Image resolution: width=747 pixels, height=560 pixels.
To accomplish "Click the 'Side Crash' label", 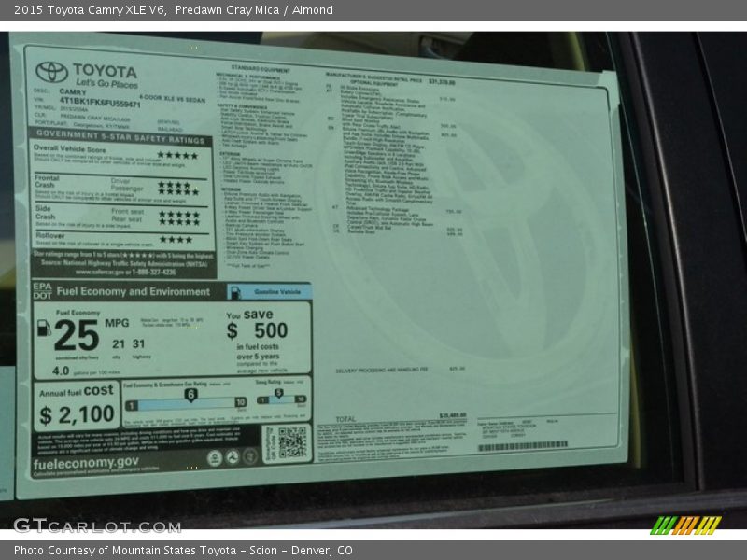I will [45, 213].
